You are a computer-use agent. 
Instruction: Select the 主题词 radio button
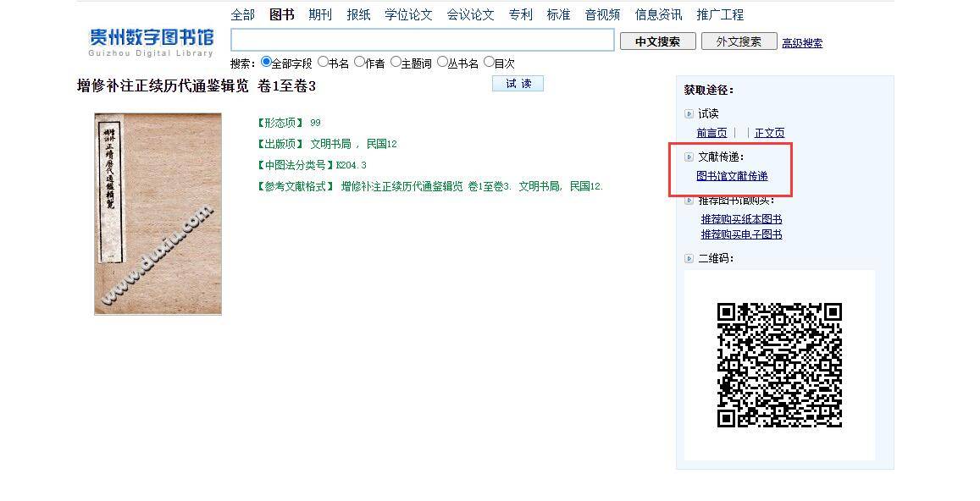[x=396, y=62]
